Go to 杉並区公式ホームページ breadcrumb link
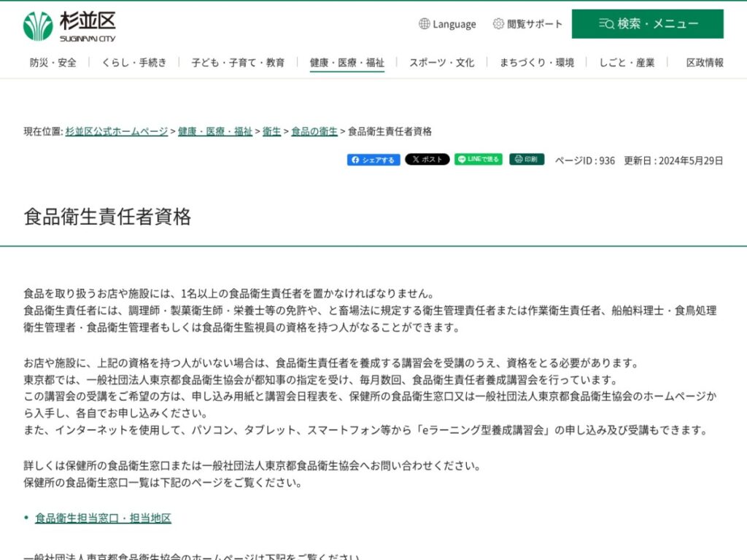This screenshot has height=560, width=747. [117, 131]
